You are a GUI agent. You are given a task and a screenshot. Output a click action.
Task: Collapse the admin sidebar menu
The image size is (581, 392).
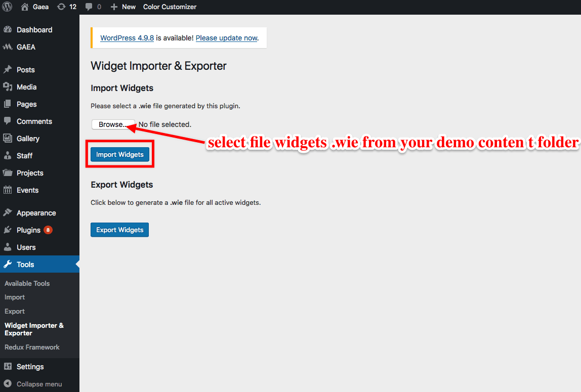point(39,384)
